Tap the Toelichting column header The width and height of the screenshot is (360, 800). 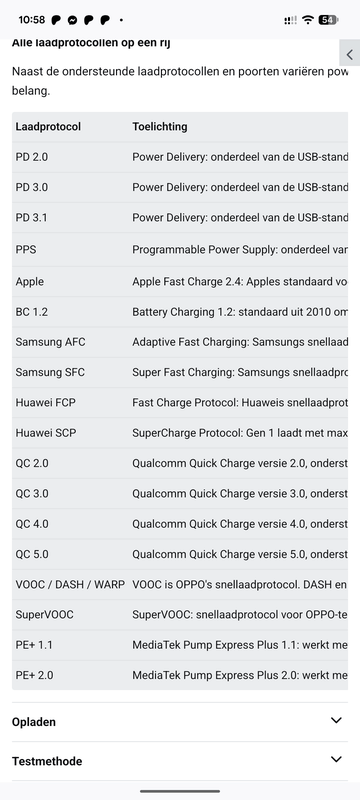coord(160,127)
